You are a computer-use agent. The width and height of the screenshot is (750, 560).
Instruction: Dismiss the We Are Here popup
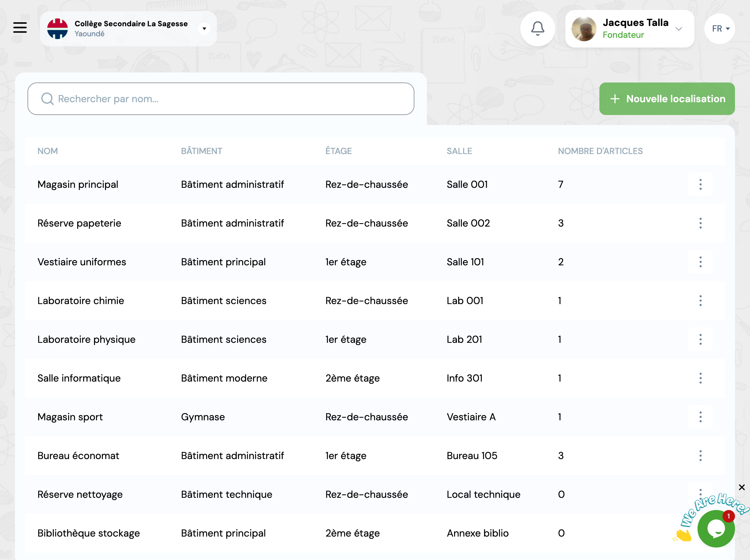742,487
